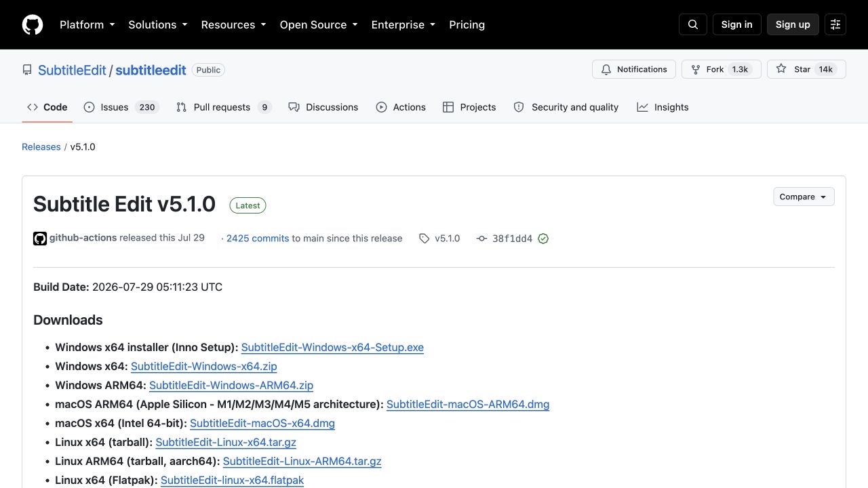
Task: Click the Downloads heading
Action: point(68,320)
